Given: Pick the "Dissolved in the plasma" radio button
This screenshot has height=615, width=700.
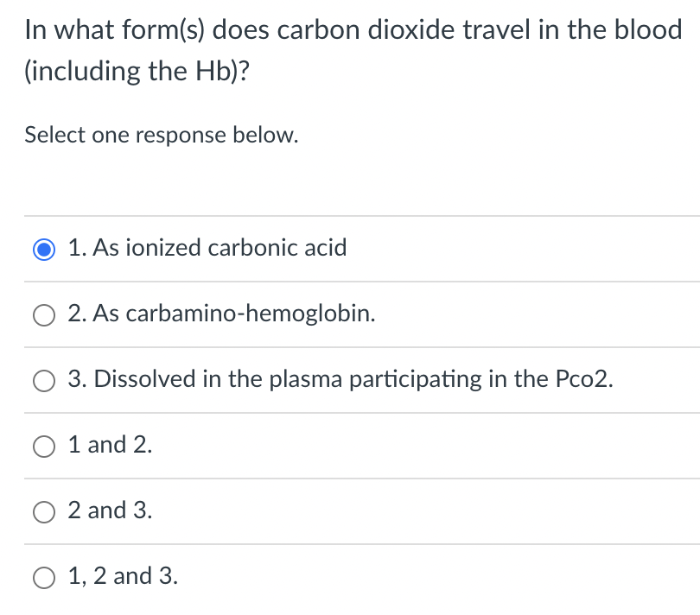Looking at the screenshot, I should [x=44, y=381].
